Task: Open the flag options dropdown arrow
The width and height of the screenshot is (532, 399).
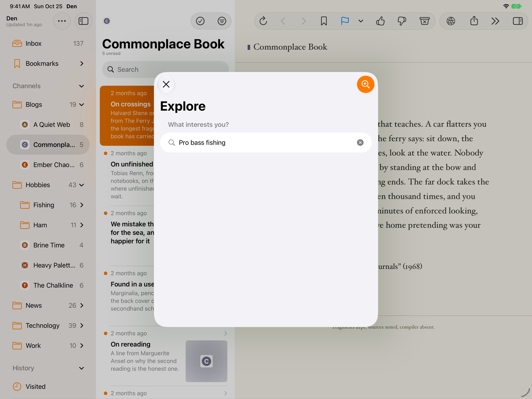Action: pyautogui.click(x=361, y=21)
